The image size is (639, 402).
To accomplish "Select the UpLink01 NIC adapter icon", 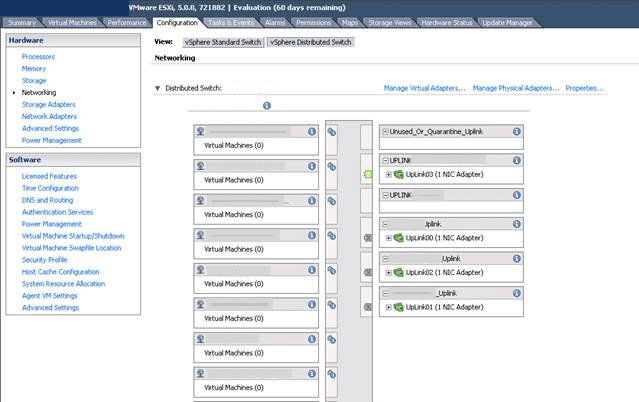I will 398,307.
